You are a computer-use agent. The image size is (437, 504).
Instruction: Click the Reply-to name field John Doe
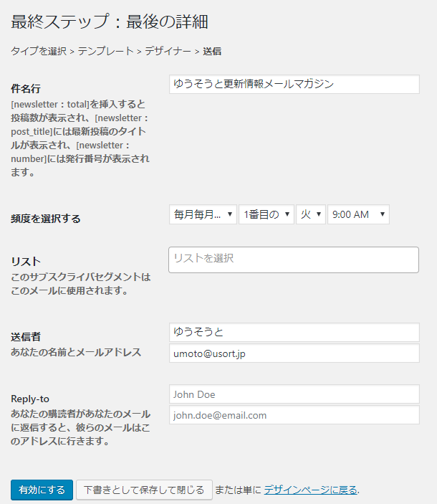pyautogui.click(x=294, y=394)
